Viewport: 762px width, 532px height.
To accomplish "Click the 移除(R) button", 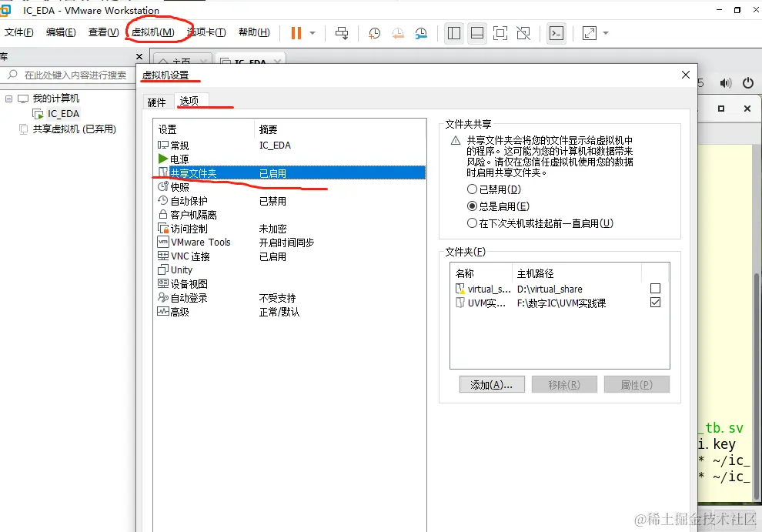I will coord(564,385).
